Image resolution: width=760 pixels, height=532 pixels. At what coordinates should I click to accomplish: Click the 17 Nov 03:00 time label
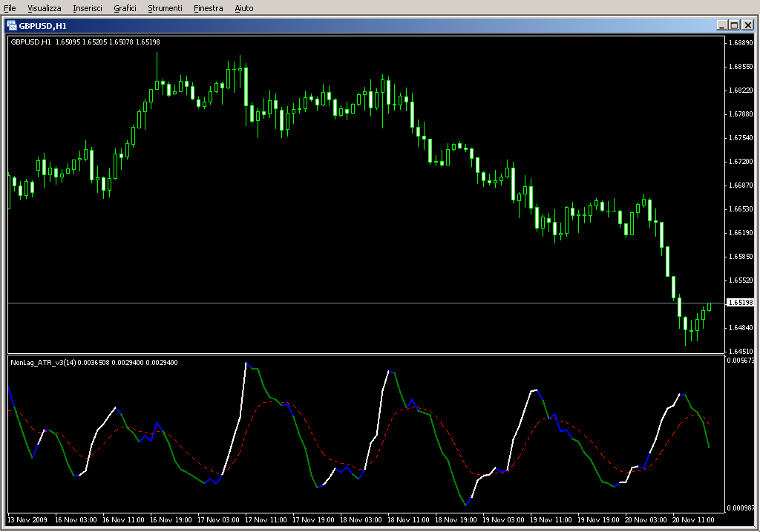pyautogui.click(x=218, y=520)
